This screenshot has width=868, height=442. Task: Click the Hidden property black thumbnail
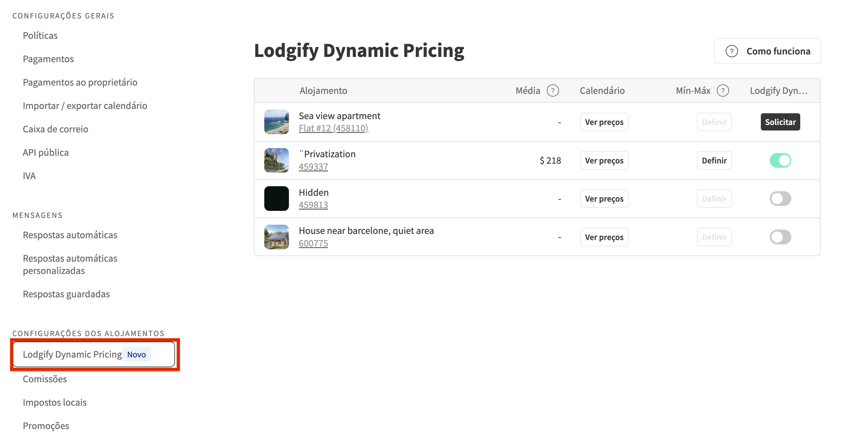click(276, 199)
